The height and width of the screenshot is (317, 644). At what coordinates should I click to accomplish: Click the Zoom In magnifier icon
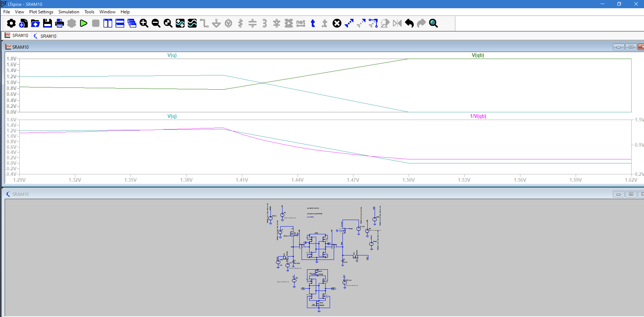click(144, 23)
